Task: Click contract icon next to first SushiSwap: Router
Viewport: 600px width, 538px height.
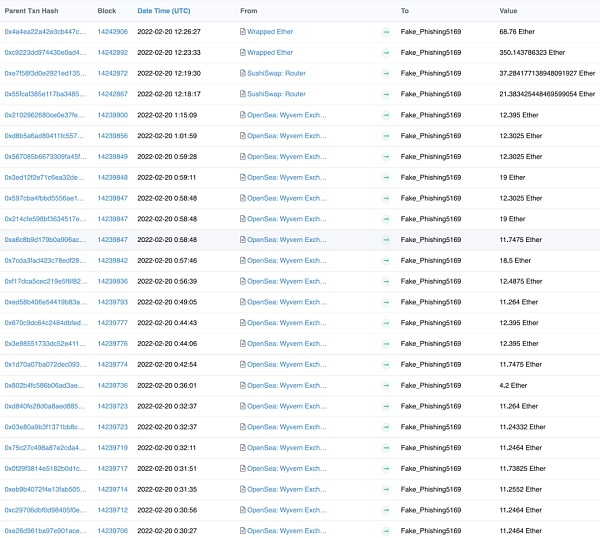Action: tap(243, 73)
